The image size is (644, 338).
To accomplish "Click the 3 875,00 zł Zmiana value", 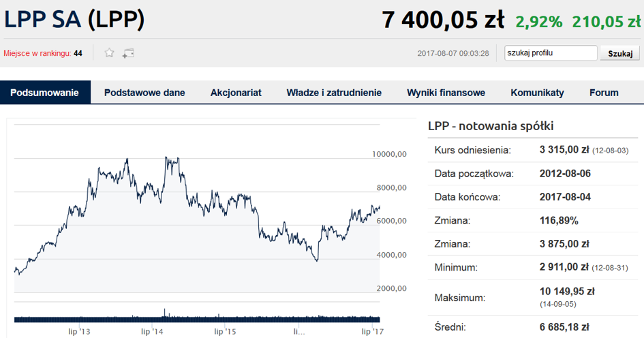I will (564, 244).
